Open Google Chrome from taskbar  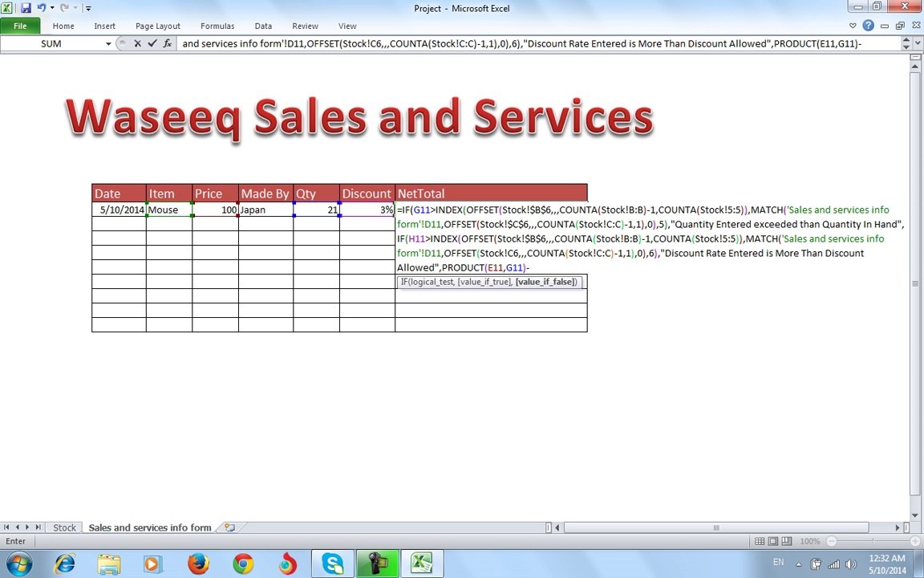click(x=243, y=564)
